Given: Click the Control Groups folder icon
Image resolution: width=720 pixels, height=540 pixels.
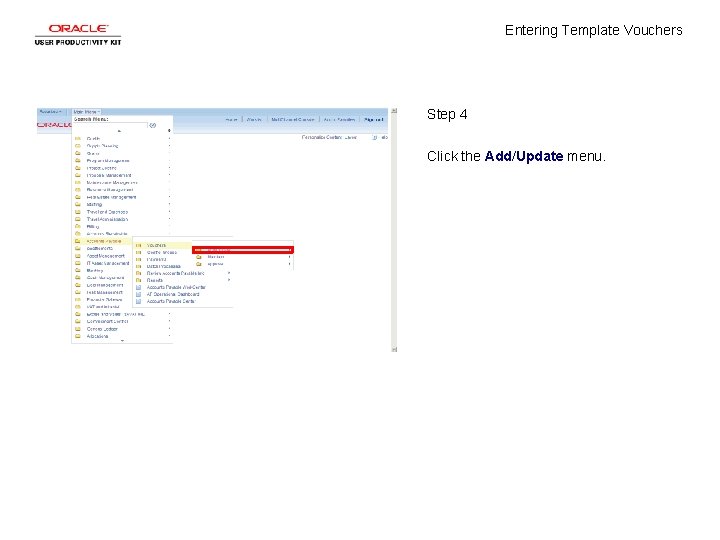Looking at the screenshot, I should [138, 253].
